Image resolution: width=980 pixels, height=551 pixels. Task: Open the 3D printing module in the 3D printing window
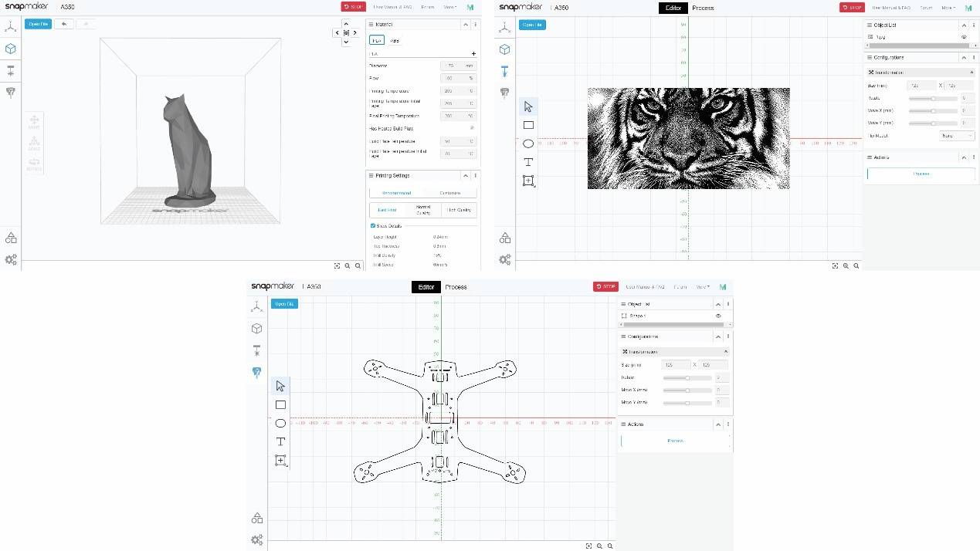[x=11, y=49]
